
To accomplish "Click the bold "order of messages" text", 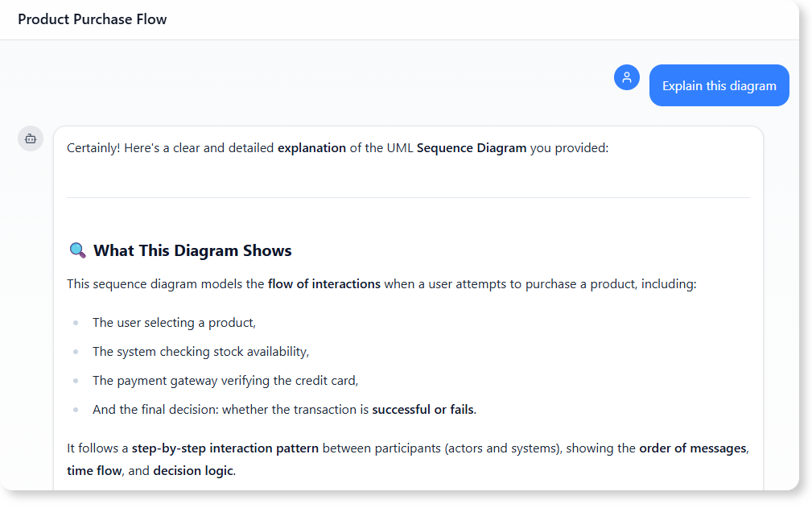I will tap(692, 448).
